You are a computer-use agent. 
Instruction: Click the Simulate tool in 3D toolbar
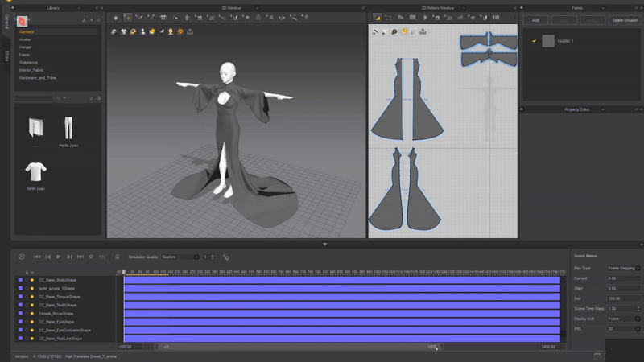(x=116, y=17)
